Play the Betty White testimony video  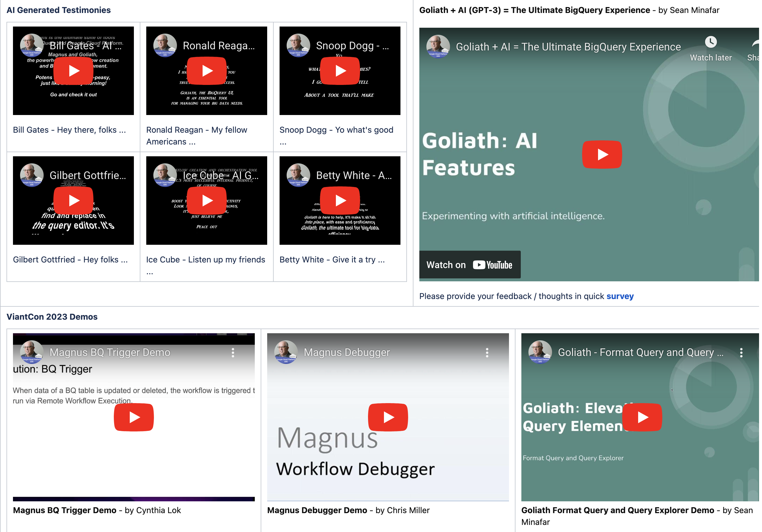pos(340,201)
